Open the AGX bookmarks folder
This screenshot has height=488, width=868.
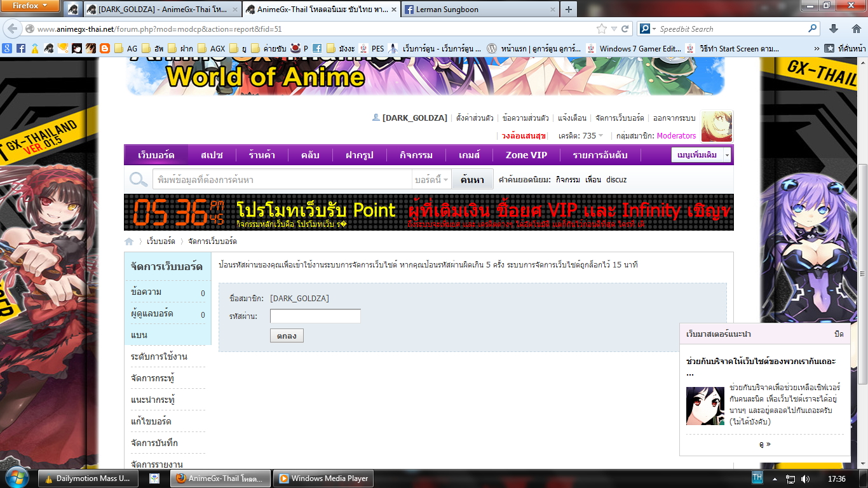(x=211, y=48)
